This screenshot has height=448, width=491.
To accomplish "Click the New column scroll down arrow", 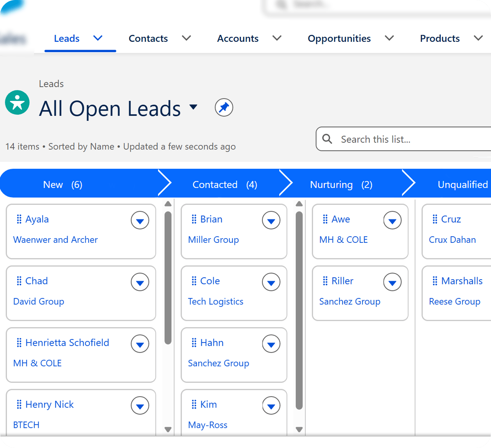I will click(x=168, y=429).
